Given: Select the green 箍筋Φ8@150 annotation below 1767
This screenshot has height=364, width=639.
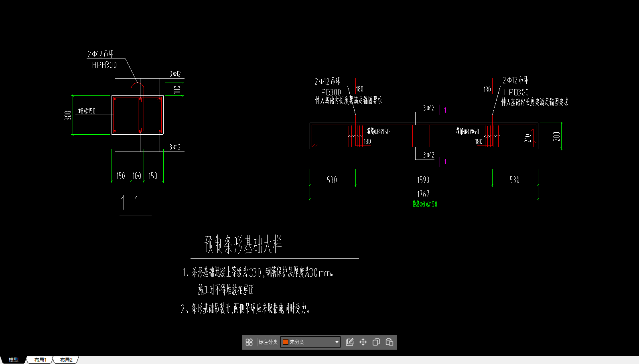Looking at the screenshot, I should (x=425, y=204).
